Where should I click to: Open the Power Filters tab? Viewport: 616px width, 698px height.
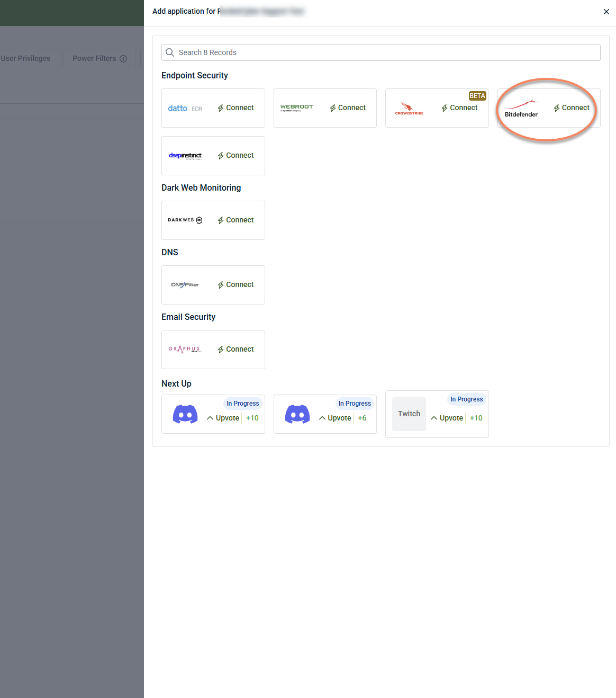(99, 58)
